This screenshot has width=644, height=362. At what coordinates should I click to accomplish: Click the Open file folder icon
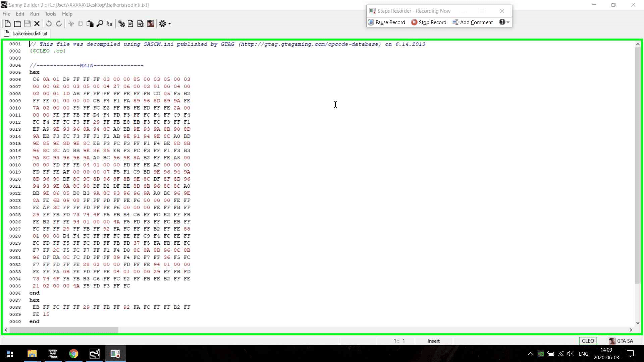pyautogui.click(x=17, y=23)
